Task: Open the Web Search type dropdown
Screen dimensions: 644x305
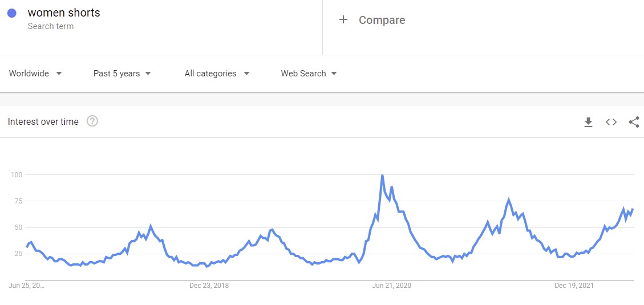Action: pyautogui.click(x=309, y=74)
